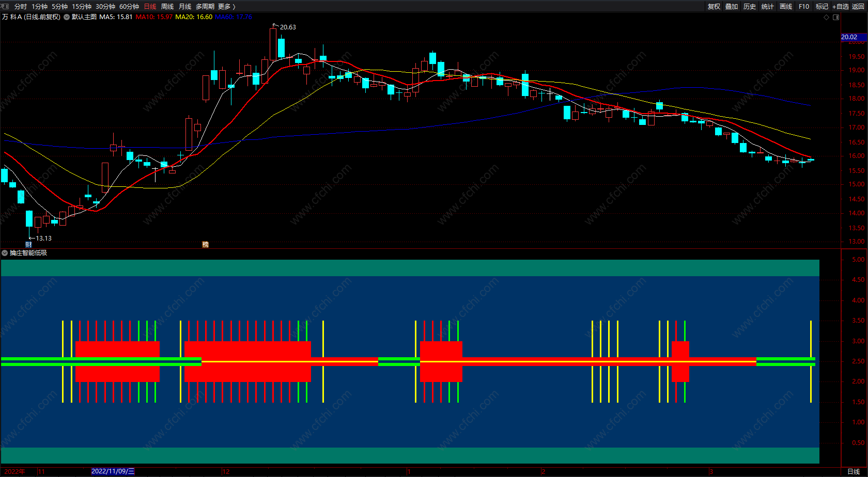Collapse the toolbar with the top-left arrow icon
The image size is (868, 477).
coord(5,6)
